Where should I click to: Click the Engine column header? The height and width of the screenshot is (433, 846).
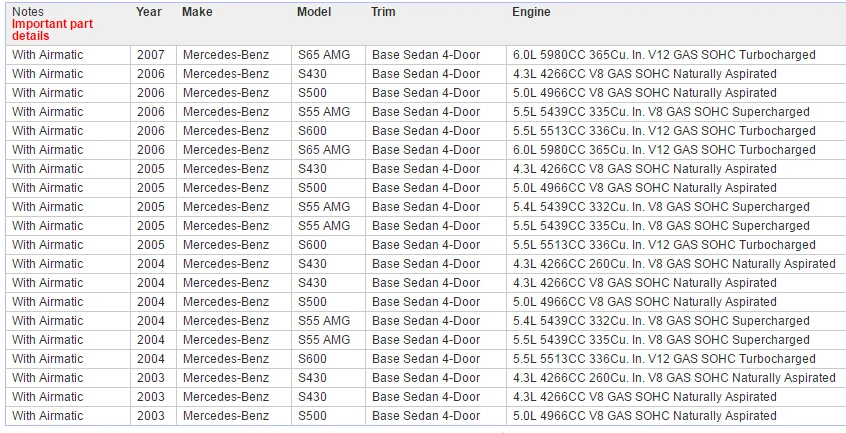click(531, 12)
